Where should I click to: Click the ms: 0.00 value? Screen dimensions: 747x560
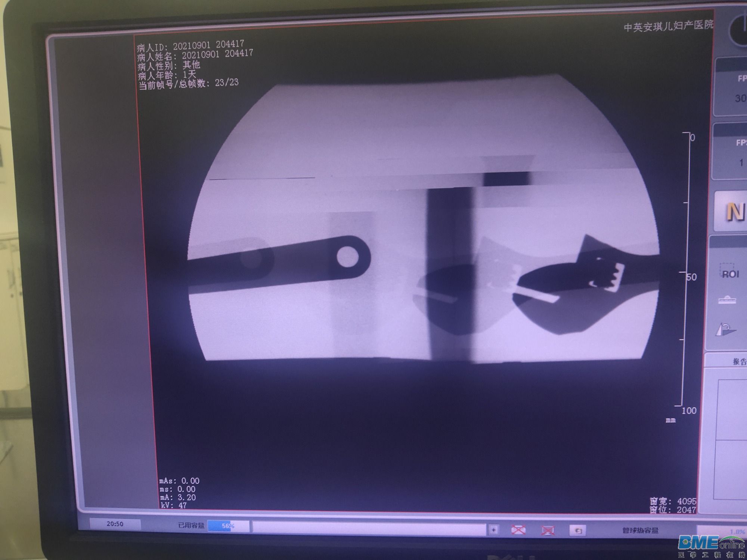(x=177, y=489)
